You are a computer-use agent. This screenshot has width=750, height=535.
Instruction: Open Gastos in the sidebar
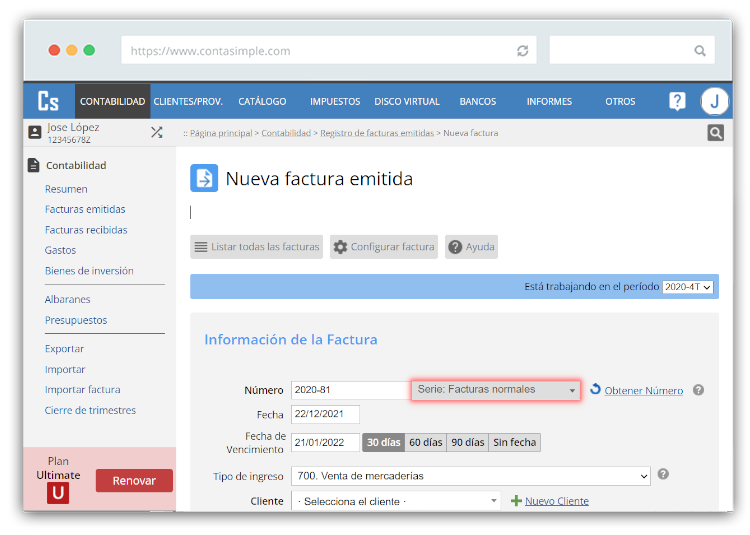60,250
